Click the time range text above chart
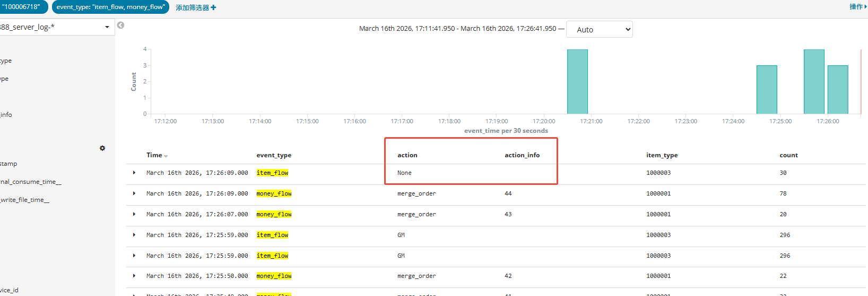The width and height of the screenshot is (868, 296). tap(457, 29)
